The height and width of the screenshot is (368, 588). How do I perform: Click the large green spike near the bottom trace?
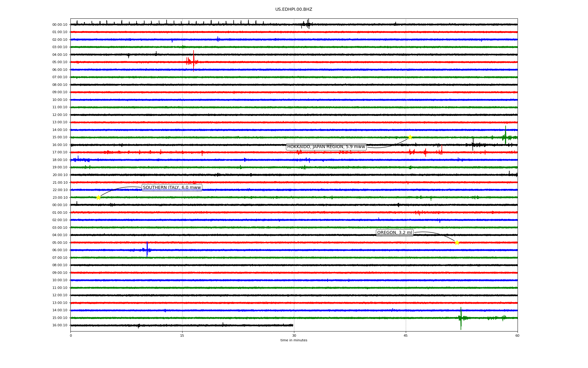click(461, 318)
